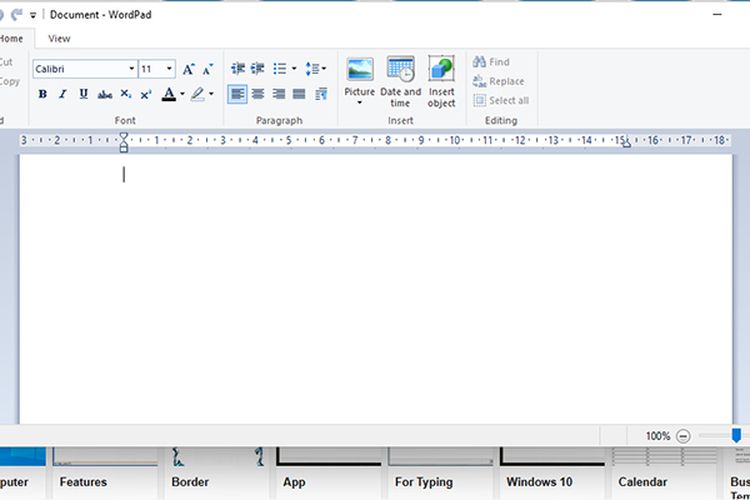Click the 100% zoom level text
This screenshot has width=750, height=500.
658,436
